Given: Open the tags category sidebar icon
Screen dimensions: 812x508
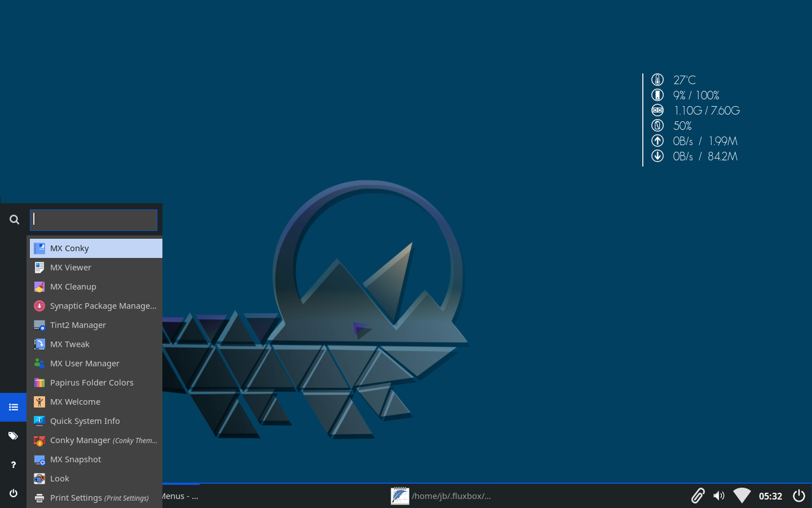Looking at the screenshot, I should click(x=13, y=436).
